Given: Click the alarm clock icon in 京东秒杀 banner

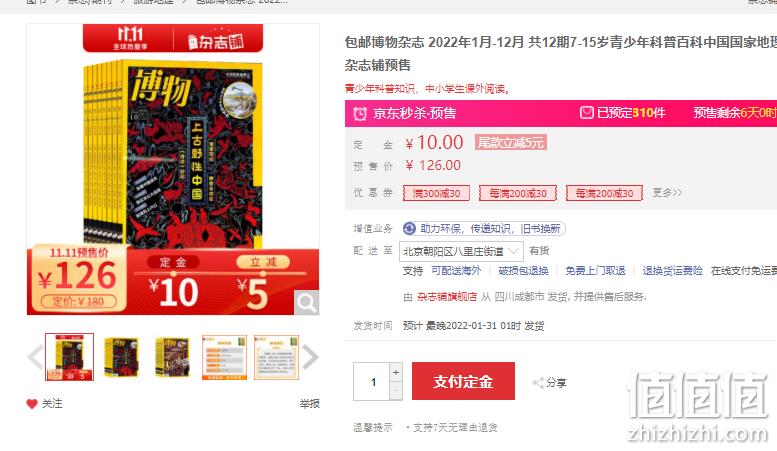Looking at the screenshot, I should click(x=360, y=113).
